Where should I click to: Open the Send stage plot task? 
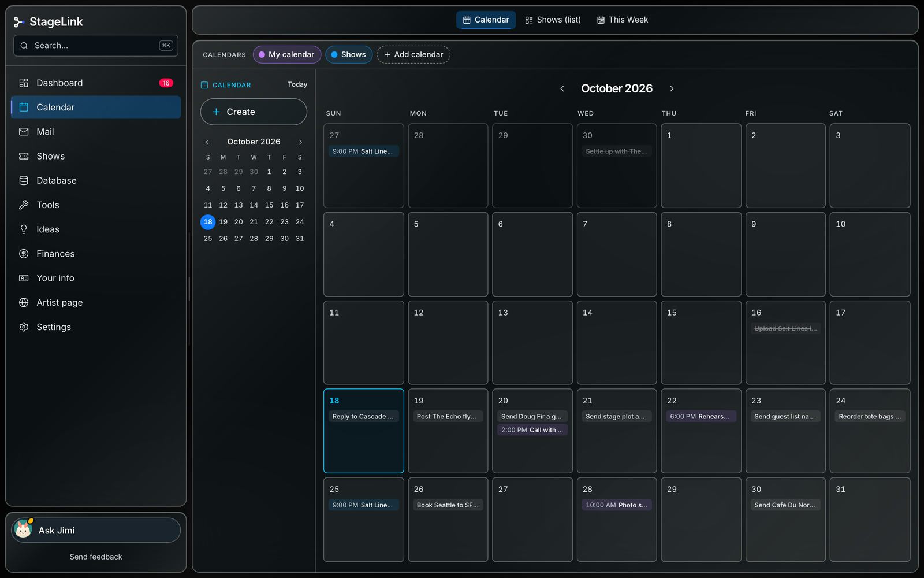[617, 417]
